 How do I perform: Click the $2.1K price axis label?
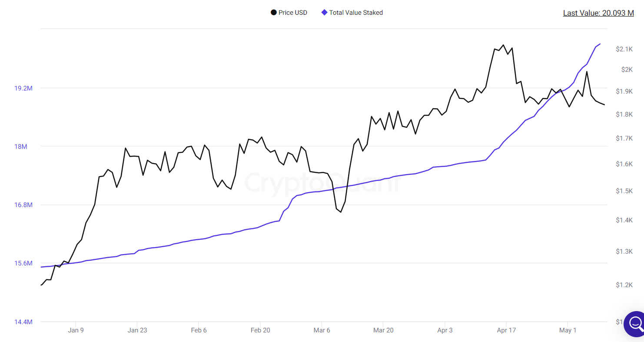[624, 49]
